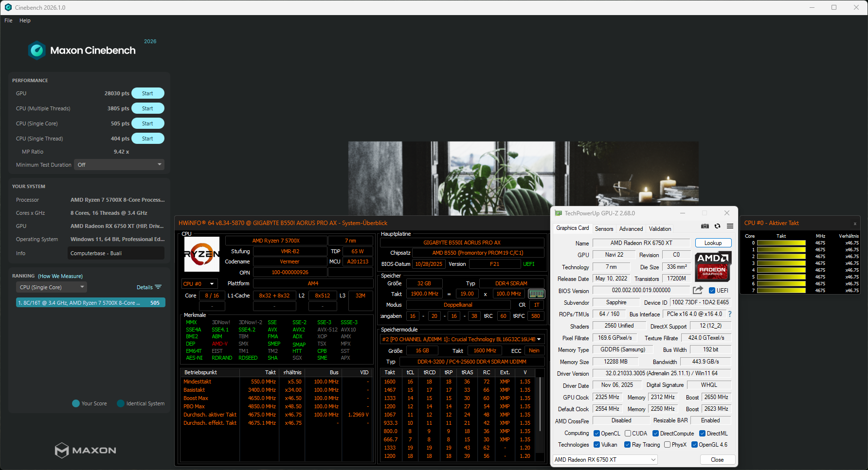868x470 pixels.
Task: Switch to the Graphics Card tab
Action: click(x=573, y=228)
